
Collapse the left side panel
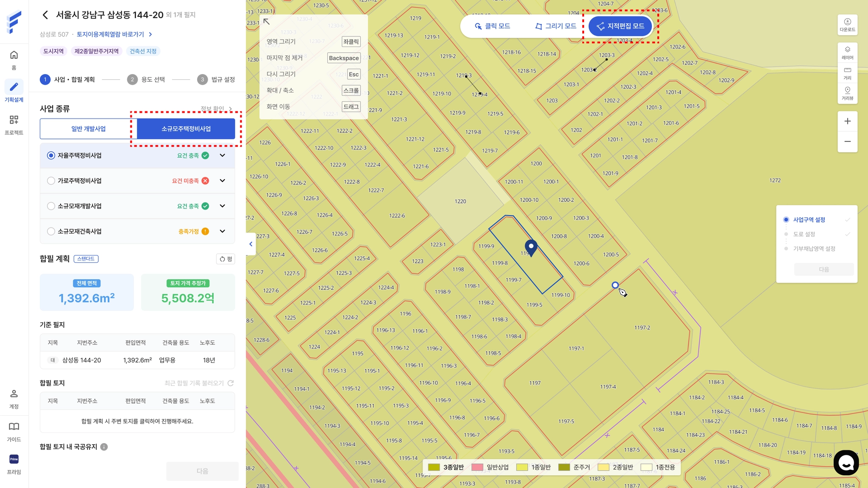(250, 244)
